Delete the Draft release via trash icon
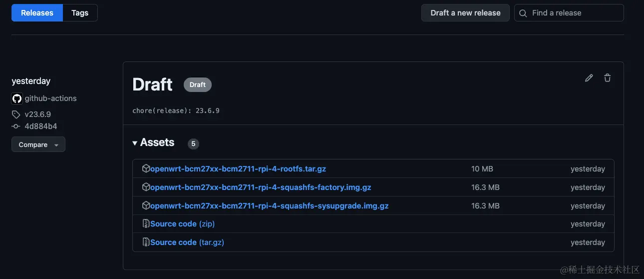Viewport: 644px width, 279px height. (x=607, y=78)
